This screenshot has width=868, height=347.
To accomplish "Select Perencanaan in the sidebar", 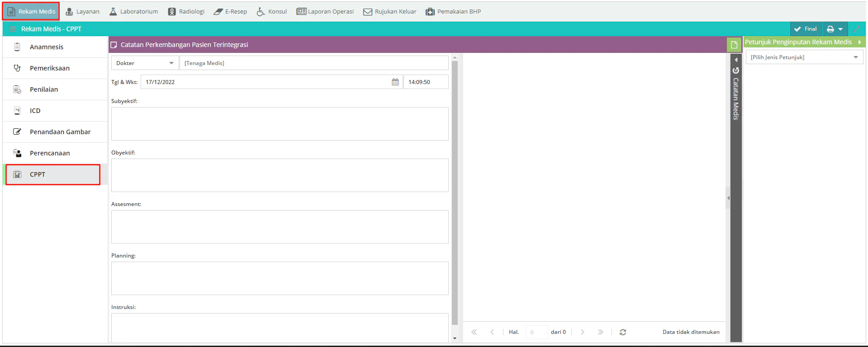I will click(55, 153).
